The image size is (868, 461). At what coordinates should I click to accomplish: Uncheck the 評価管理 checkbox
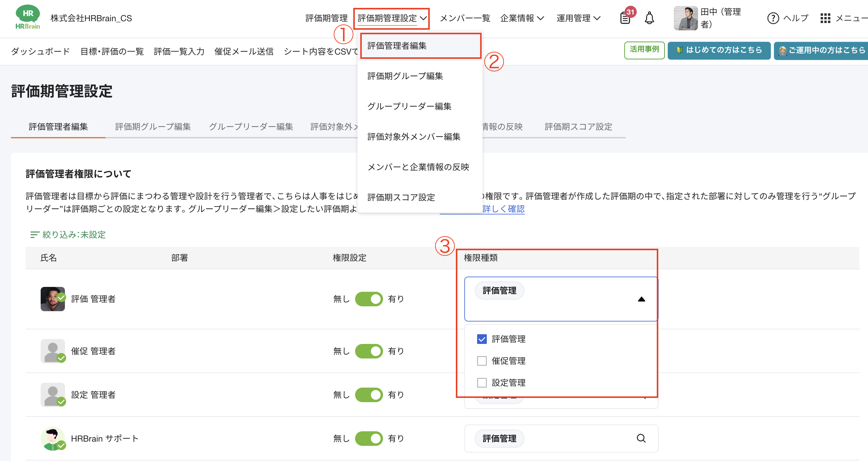pyautogui.click(x=482, y=339)
